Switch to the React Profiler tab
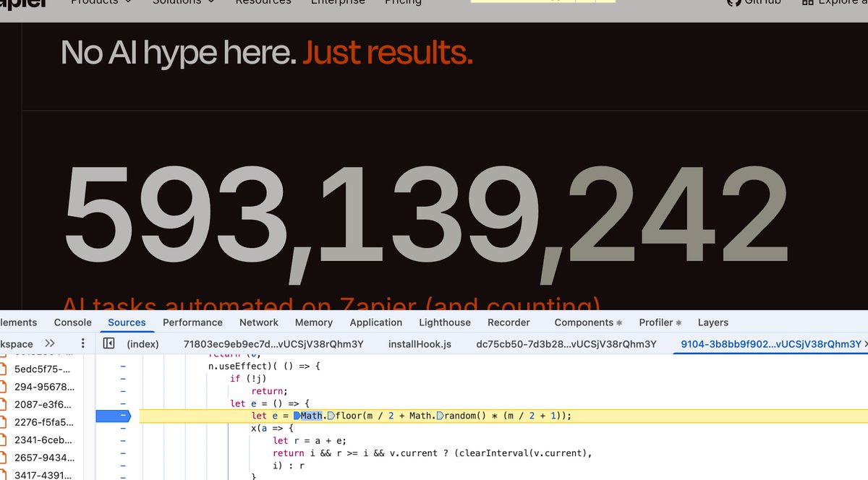 click(660, 322)
